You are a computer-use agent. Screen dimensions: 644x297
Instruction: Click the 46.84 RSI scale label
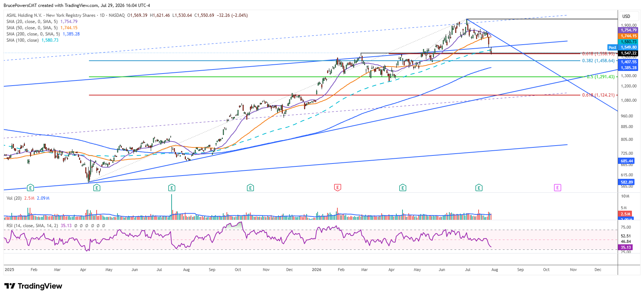(x=626, y=241)
